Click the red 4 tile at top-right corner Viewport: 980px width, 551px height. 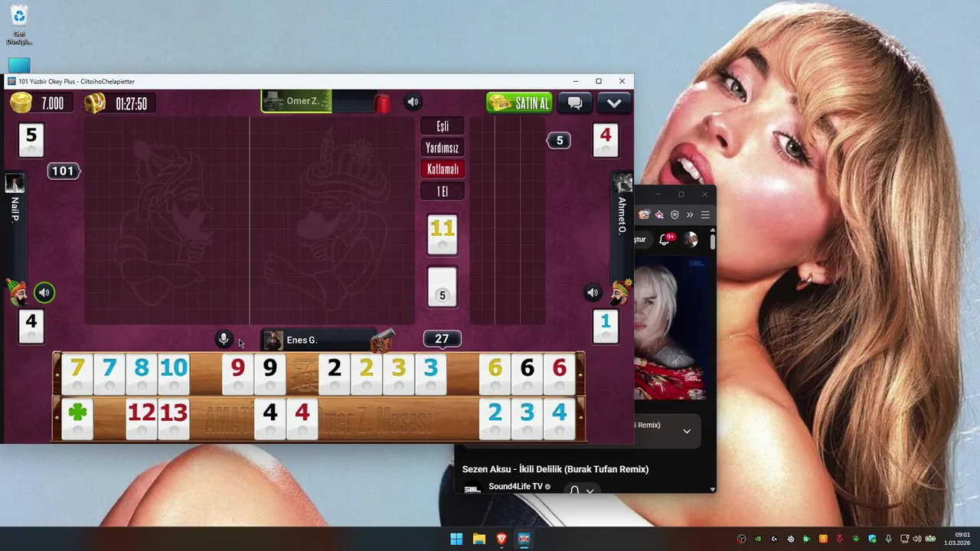[606, 140]
